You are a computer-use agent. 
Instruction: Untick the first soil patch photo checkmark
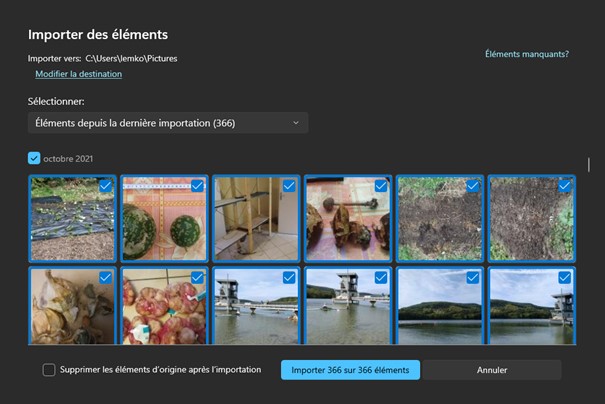(x=473, y=186)
